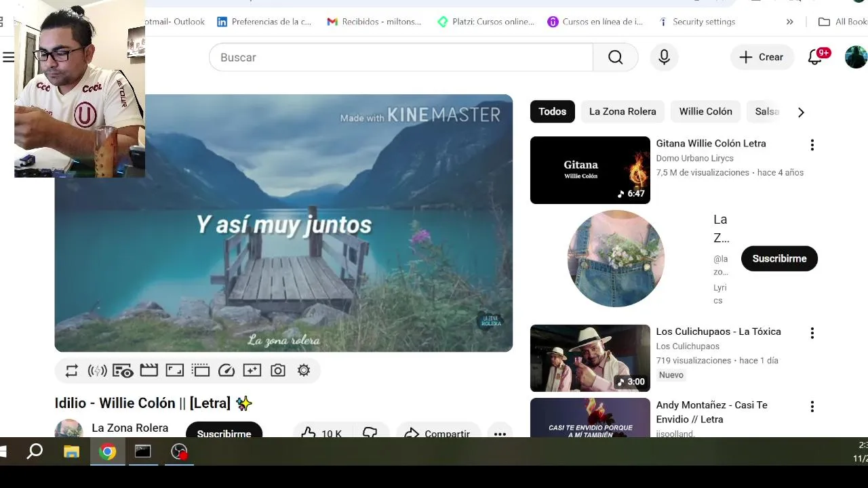Click 'Andy Montañez - Casi Te Envidio // Letra' title
Screen dimensions: 868x488
tap(711, 412)
